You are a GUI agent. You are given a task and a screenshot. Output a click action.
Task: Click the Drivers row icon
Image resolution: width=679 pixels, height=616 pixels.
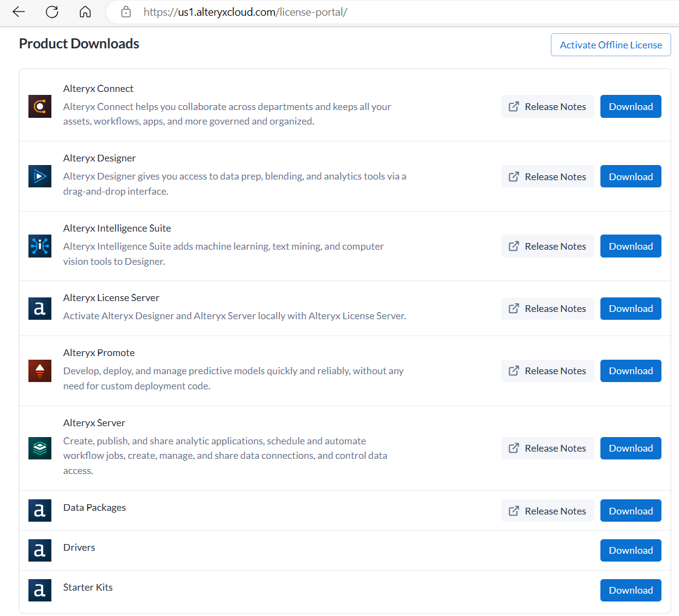tap(40, 550)
